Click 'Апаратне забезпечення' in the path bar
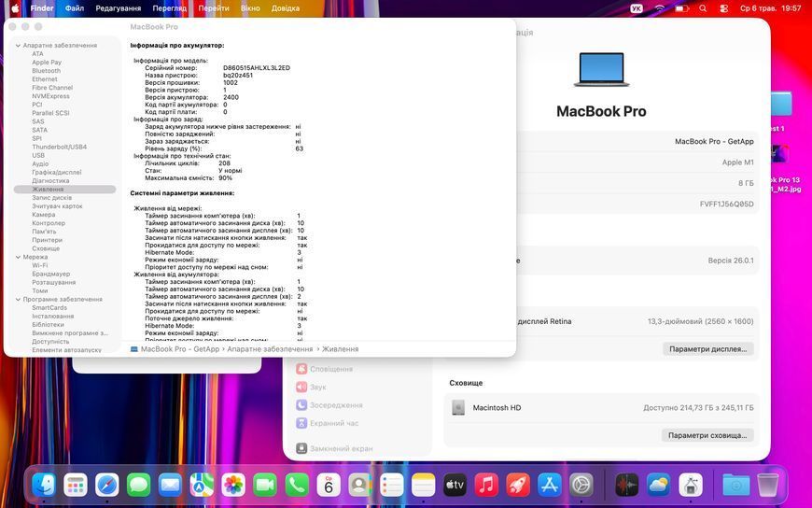Viewport: 812px width, 508px height. pyautogui.click(x=270, y=349)
